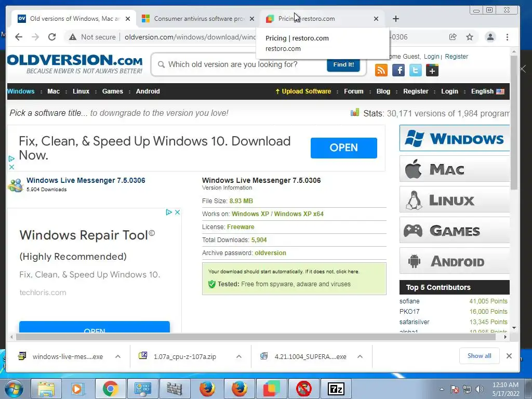Open Chrome's three-dot menu
Screen dimensions: 532x399
pyautogui.click(x=507, y=37)
